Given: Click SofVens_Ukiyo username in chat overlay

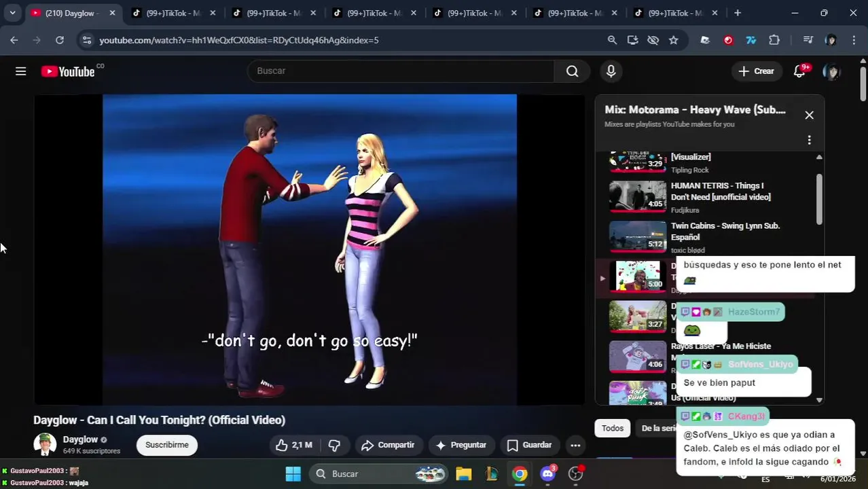Looking at the screenshot, I should pyautogui.click(x=760, y=365).
